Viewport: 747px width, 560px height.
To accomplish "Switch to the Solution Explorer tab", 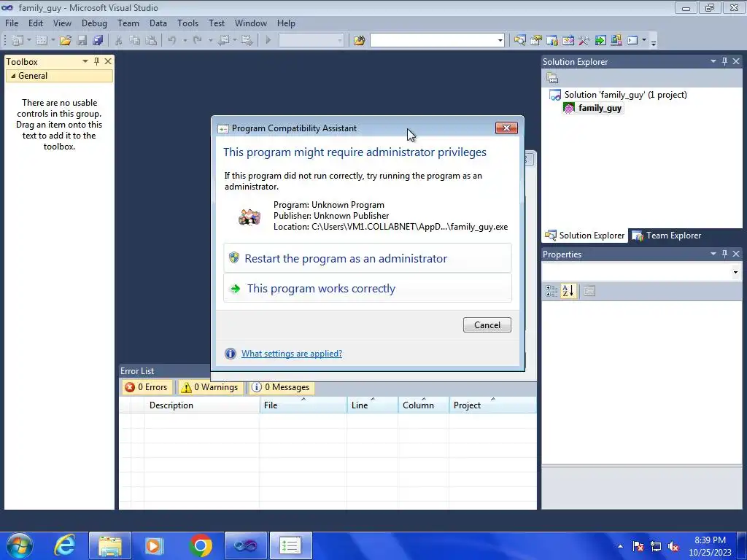I will [x=585, y=236].
